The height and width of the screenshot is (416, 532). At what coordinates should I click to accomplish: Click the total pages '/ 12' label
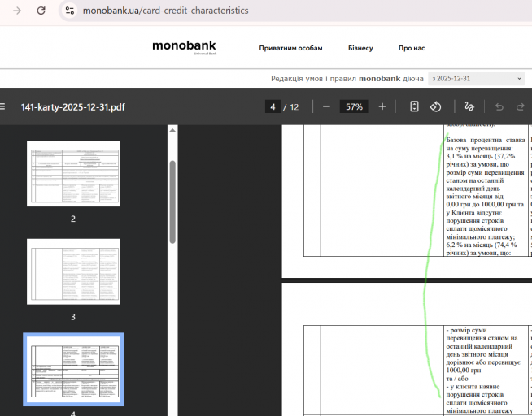coord(291,107)
